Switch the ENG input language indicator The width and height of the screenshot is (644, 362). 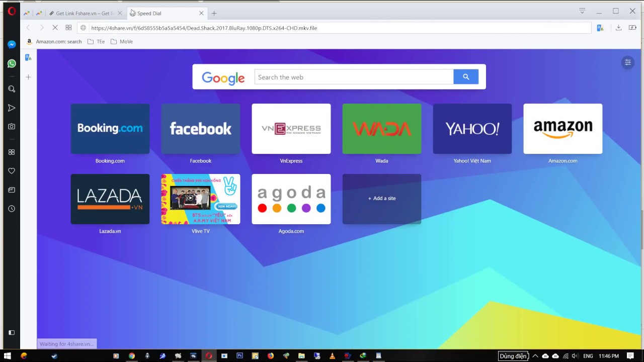[587, 356]
